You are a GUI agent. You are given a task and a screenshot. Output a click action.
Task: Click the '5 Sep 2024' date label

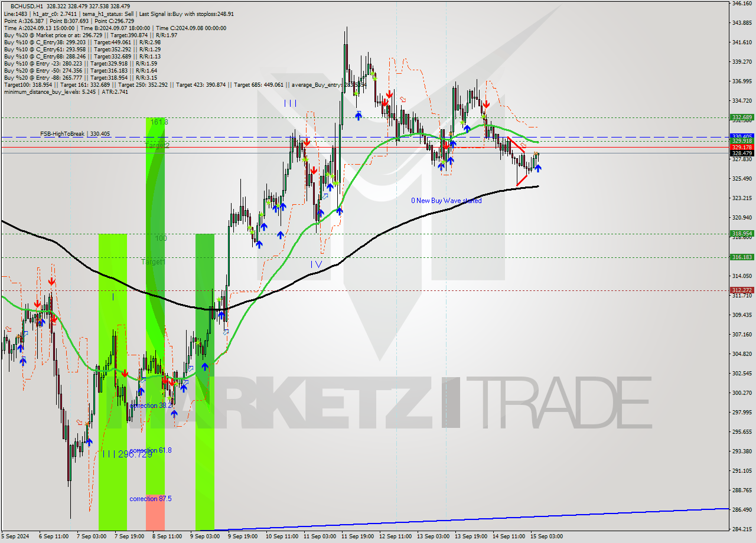point(16,537)
